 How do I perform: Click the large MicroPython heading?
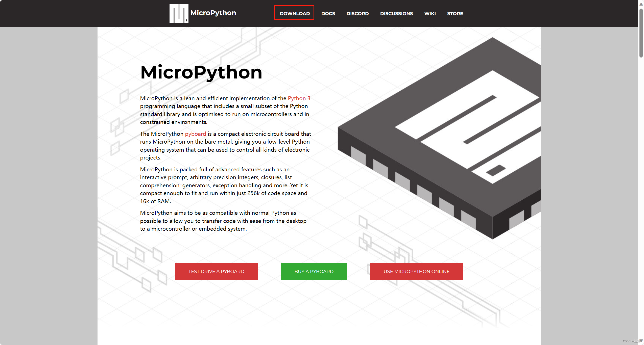point(201,72)
